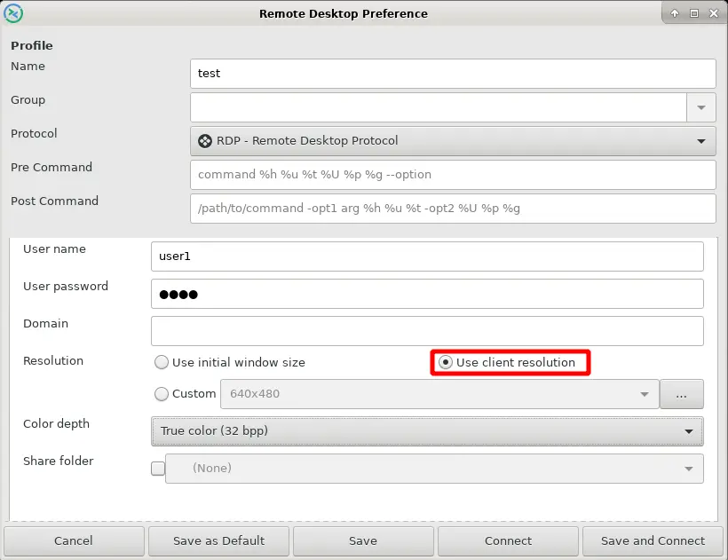This screenshot has height=560, width=728.
Task: Click Save and Connect button
Action: click(653, 540)
